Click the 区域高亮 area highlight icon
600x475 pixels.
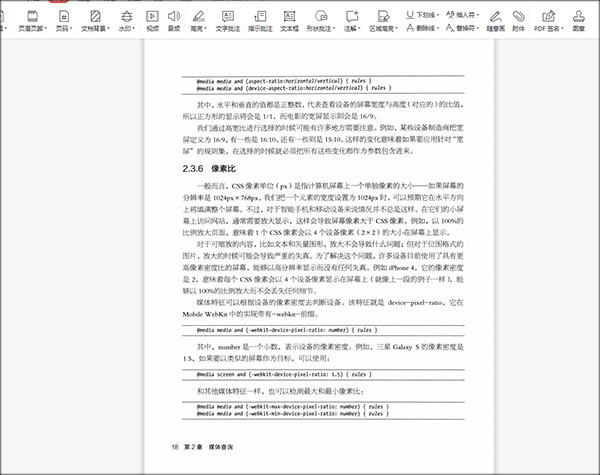[x=383, y=16]
